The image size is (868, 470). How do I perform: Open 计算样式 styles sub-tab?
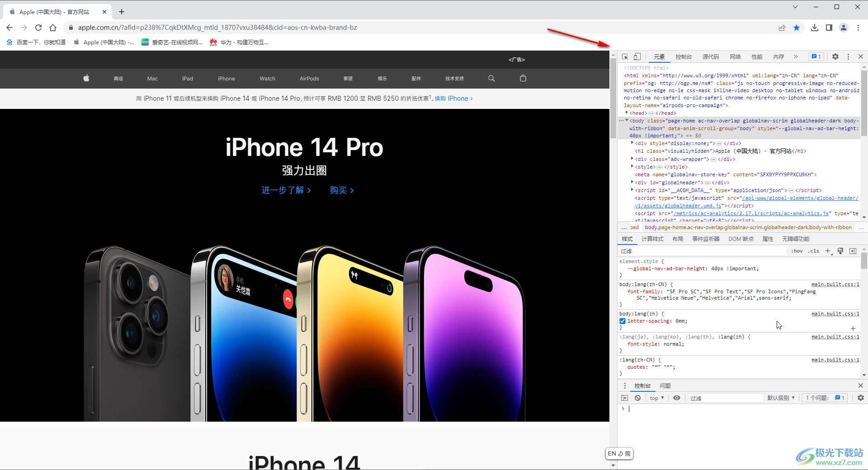pos(652,239)
